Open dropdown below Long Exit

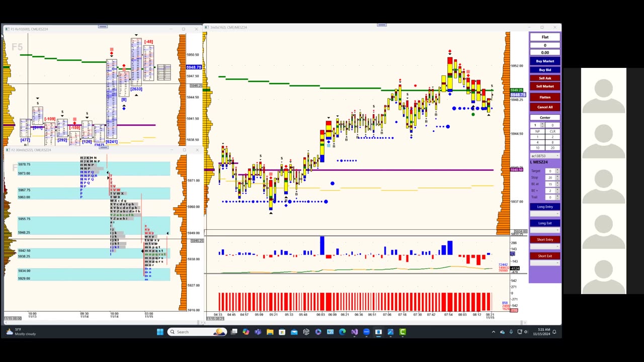(545, 230)
